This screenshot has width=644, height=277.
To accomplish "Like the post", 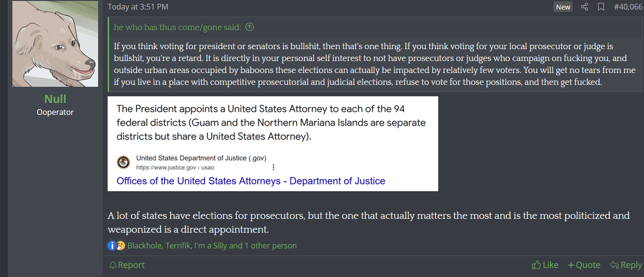I will pyautogui.click(x=545, y=265).
